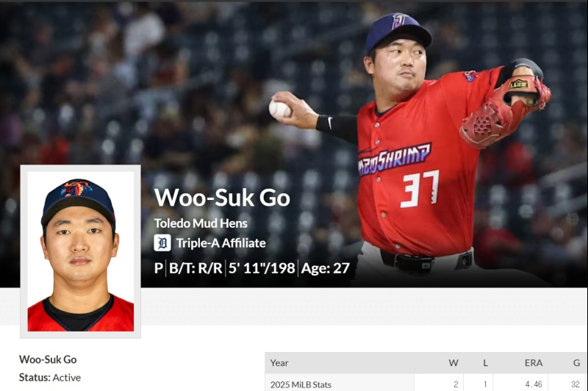This screenshot has height=391, width=588.
Task: Sort table by the G column
Action: [576, 363]
